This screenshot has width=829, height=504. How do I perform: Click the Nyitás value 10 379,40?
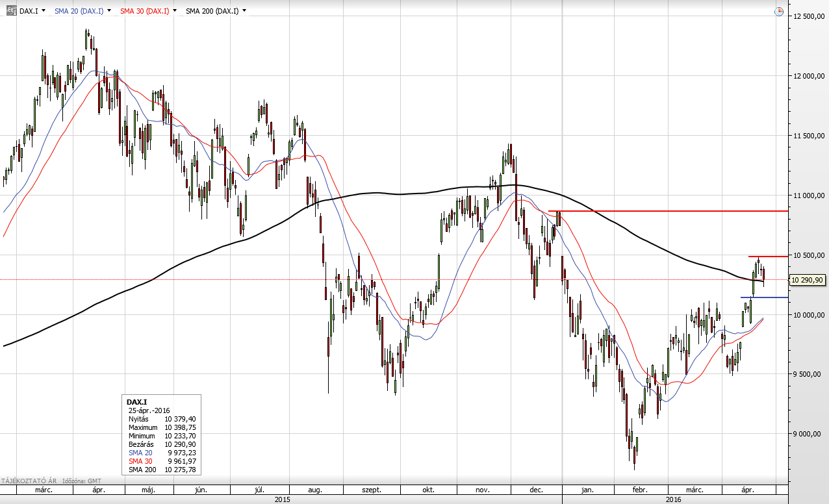point(181,420)
